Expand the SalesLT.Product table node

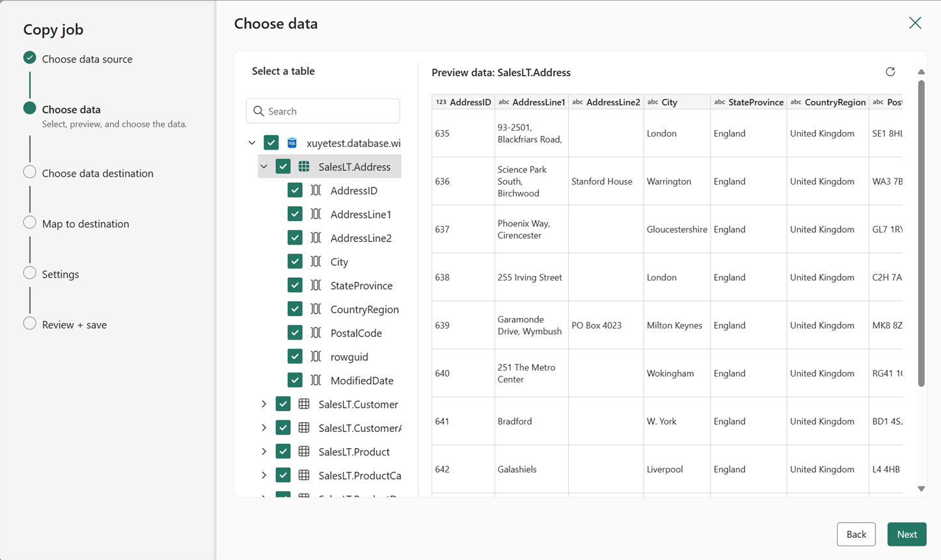pos(264,451)
